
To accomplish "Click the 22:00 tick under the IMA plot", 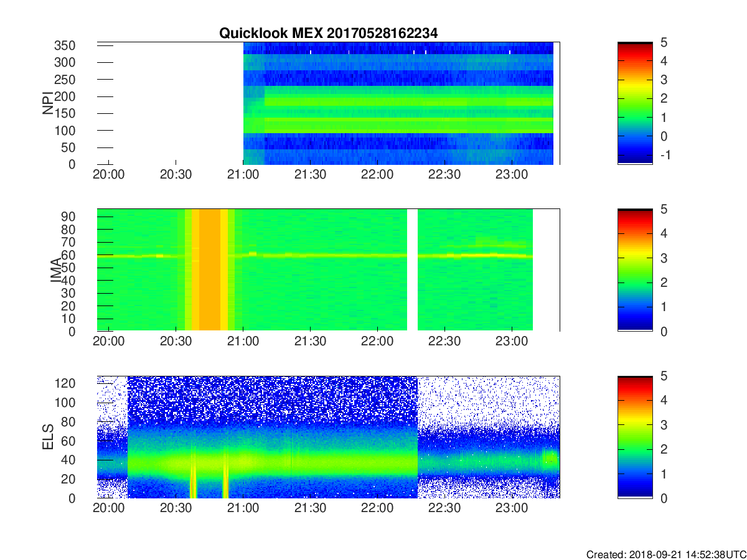I will tap(377, 342).
